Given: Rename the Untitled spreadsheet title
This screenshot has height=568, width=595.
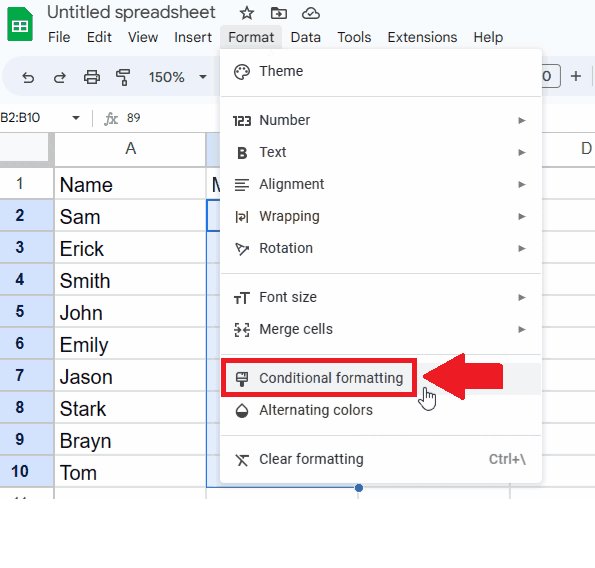Looking at the screenshot, I should pyautogui.click(x=131, y=13).
